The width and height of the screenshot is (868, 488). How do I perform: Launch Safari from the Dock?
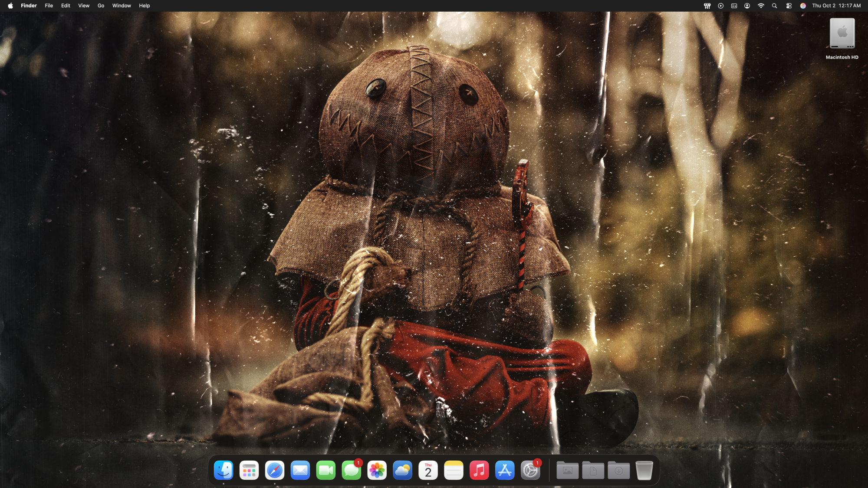point(275,470)
